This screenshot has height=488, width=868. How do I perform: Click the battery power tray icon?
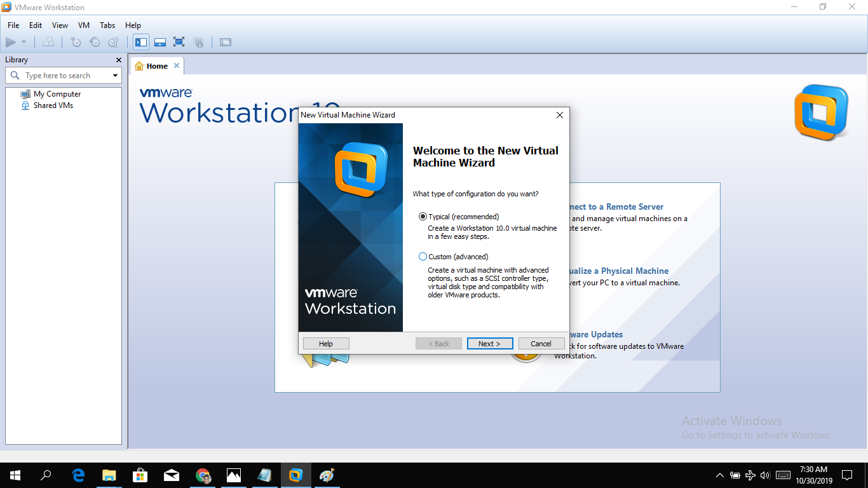coord(735,475)
